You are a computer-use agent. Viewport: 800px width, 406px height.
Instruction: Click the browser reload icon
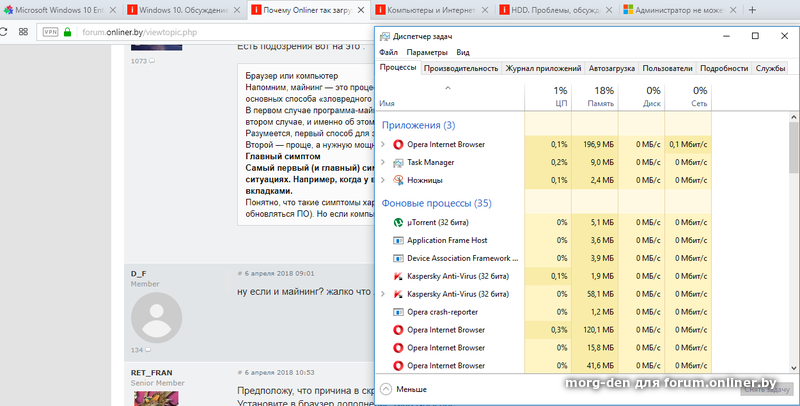3,32
